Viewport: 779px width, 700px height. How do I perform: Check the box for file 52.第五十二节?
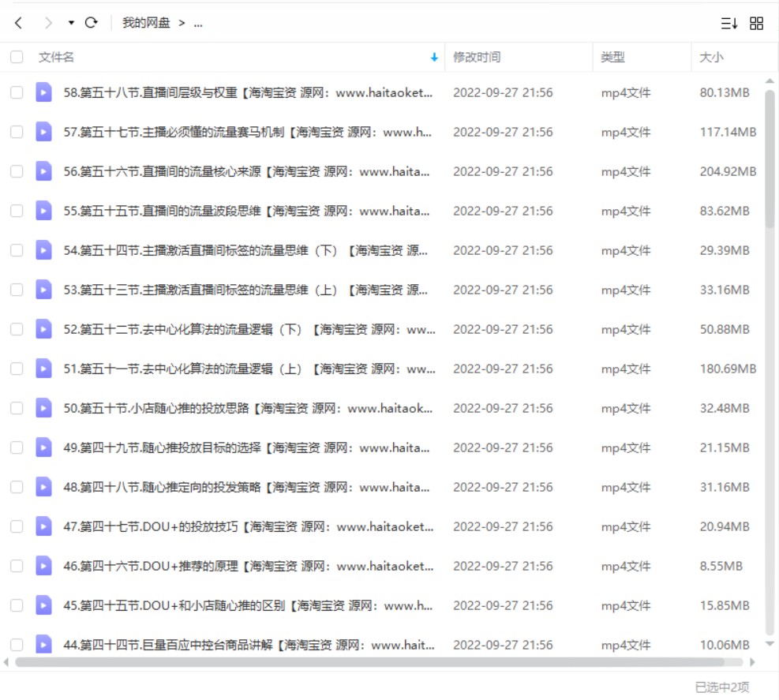(17, 329)
